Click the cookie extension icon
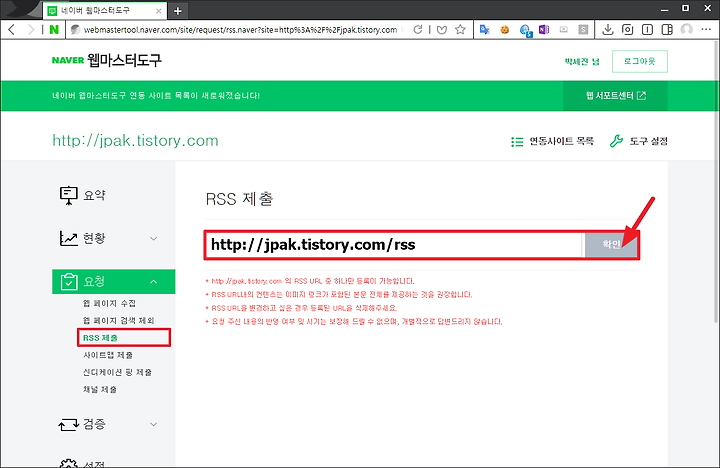720x468 pixels. click(505, 30)
